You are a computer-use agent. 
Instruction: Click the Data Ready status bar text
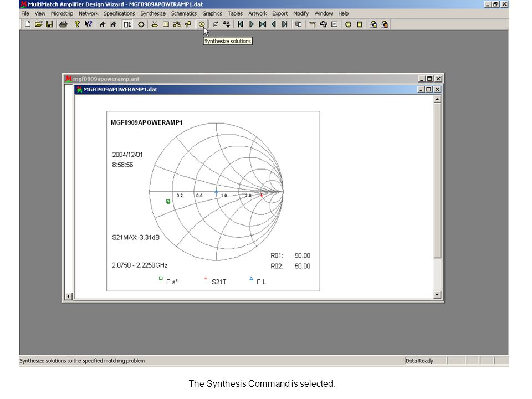(420, 361)
